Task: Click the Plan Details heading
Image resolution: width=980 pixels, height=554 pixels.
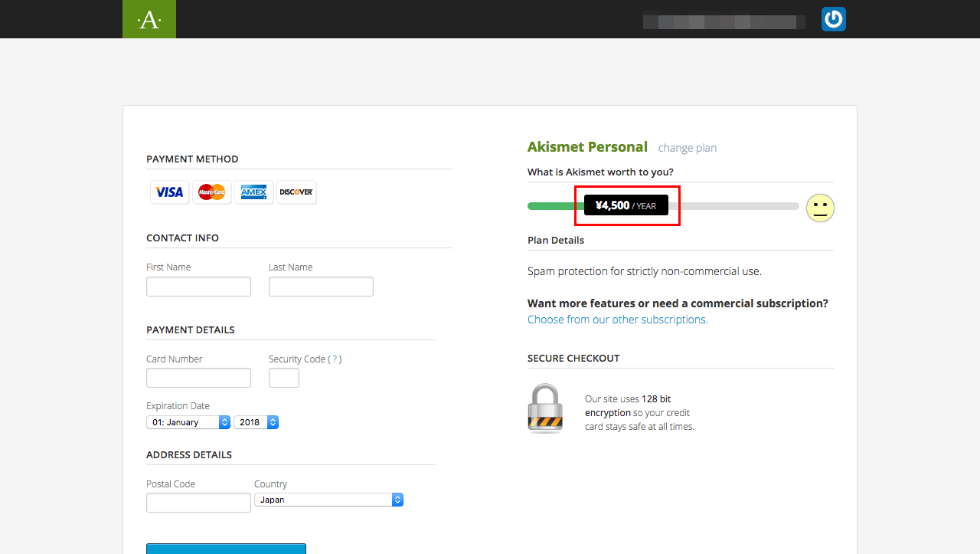Action: pyautogui.click(x=556, y=241)
